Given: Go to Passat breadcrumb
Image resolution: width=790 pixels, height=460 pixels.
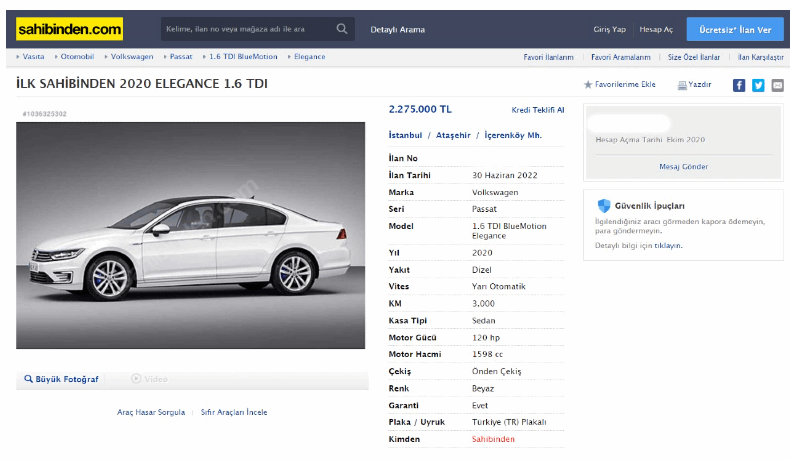Looking at the screenshot, I should click(x=181, y=56).
